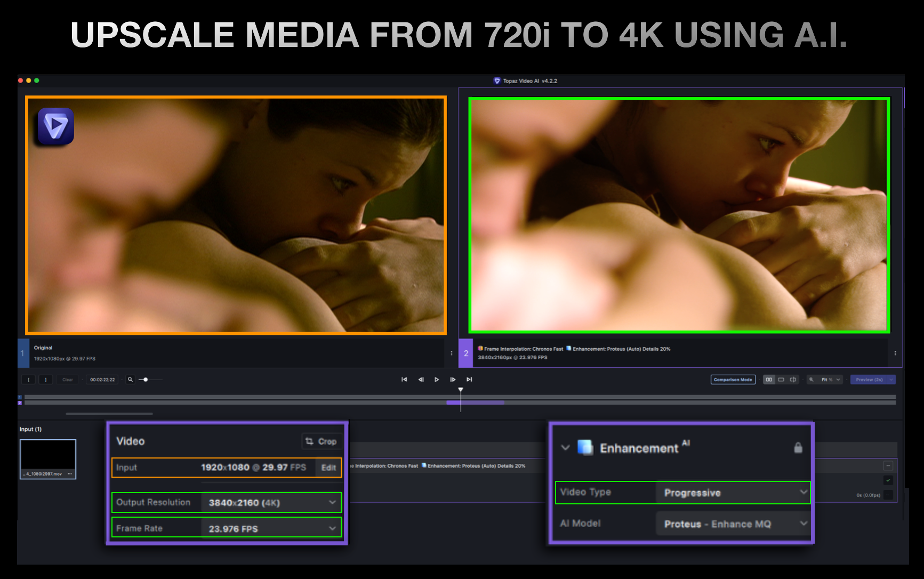Image resolution: width=924 pixels, height=579 pixels.
Task: Click the horizontal scrollbar under the timeline
Action: click(x=109, y=414)
